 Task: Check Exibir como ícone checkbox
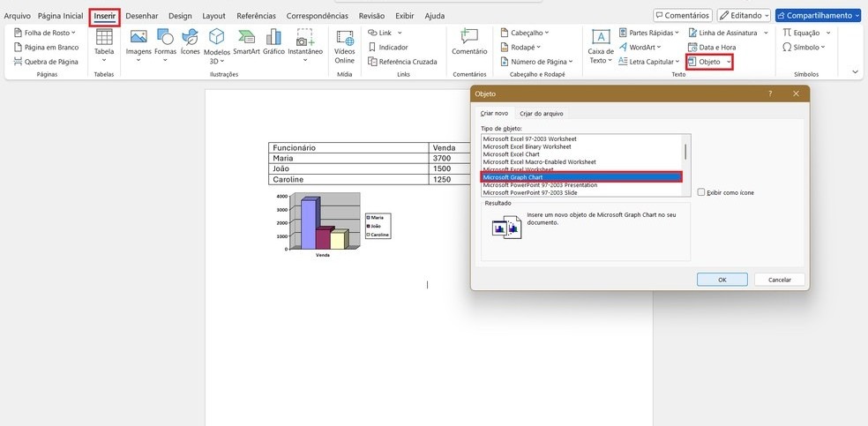pyautogui.click(x=701, y=192)
